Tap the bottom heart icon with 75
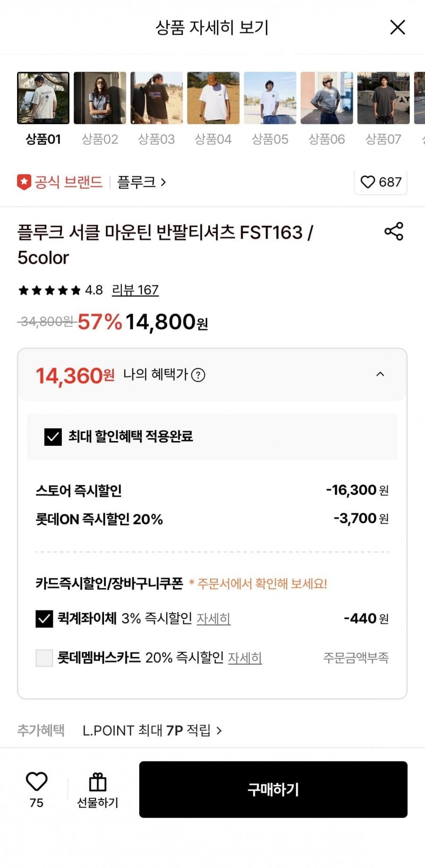This screenshot has width=425, height=868. (36, 782)
